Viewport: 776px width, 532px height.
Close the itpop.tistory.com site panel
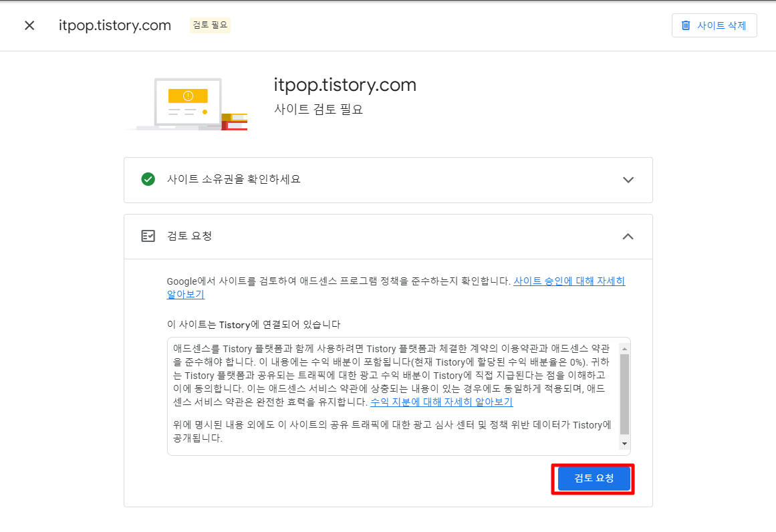29,25
